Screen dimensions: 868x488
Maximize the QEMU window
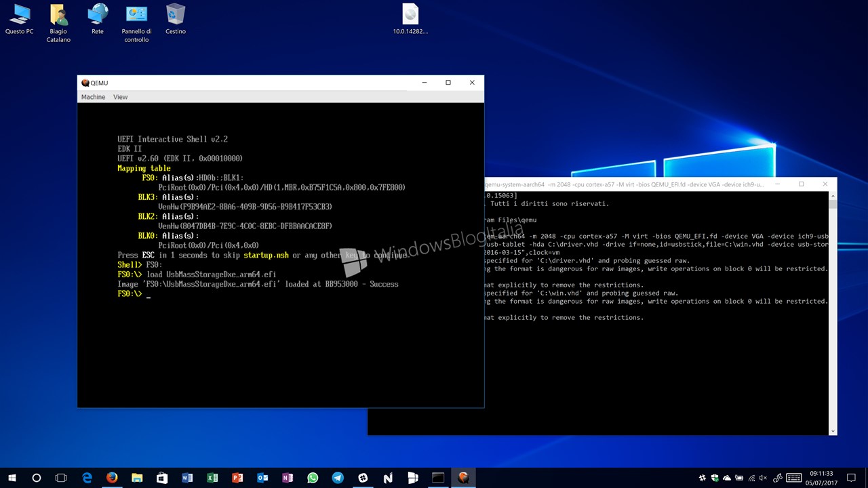[x=448, y=83]
